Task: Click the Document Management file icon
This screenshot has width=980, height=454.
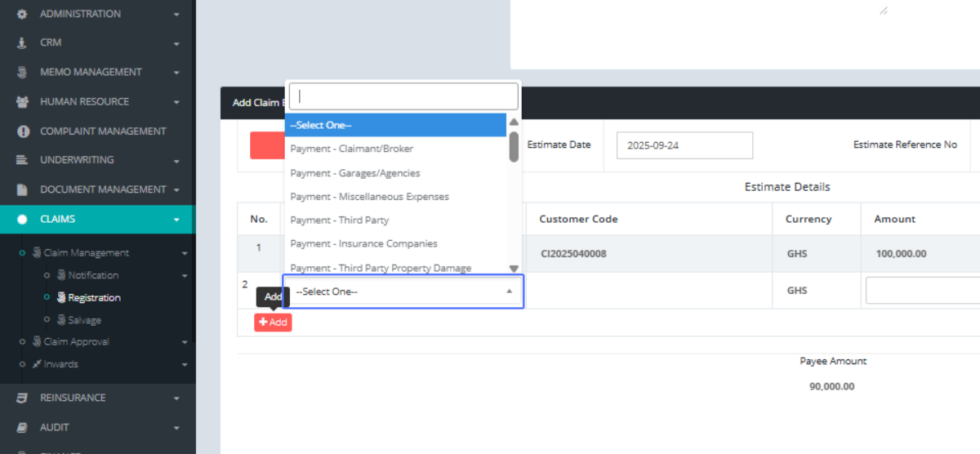Action: point(22,189)
